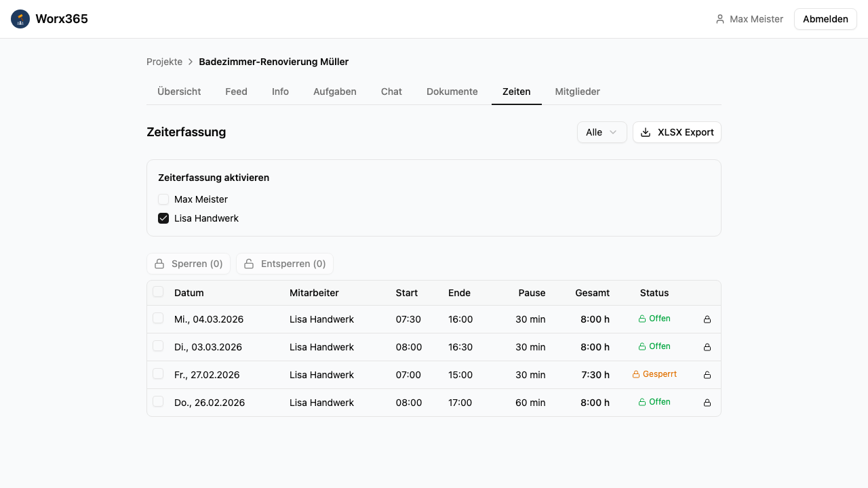Go to Projekte breadcrumb link
Viewport: 868px width, 488px height.
click(164, 62)
